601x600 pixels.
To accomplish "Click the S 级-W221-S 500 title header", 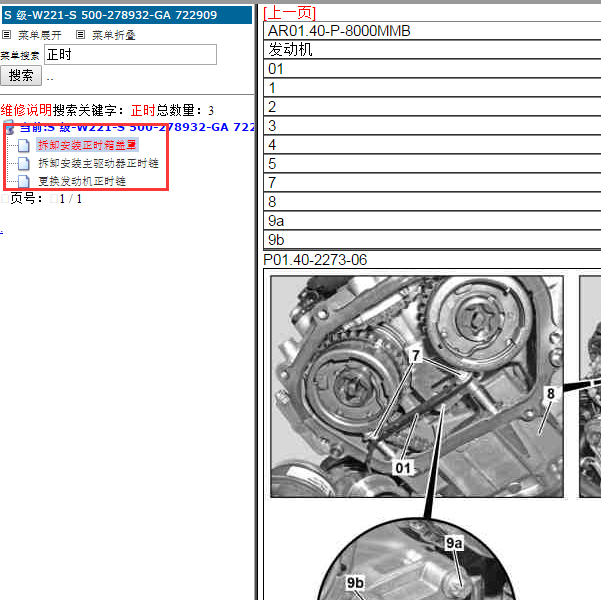I will (127, 15).
